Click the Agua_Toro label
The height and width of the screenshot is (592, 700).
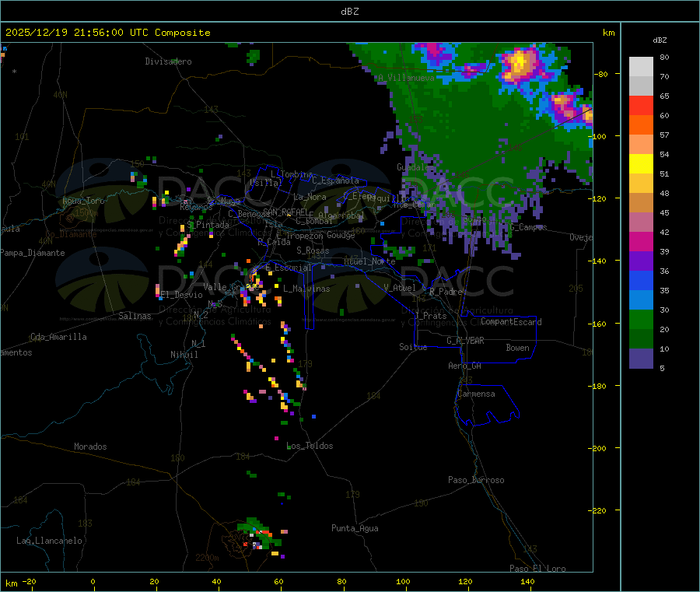(x=83, y=201)
